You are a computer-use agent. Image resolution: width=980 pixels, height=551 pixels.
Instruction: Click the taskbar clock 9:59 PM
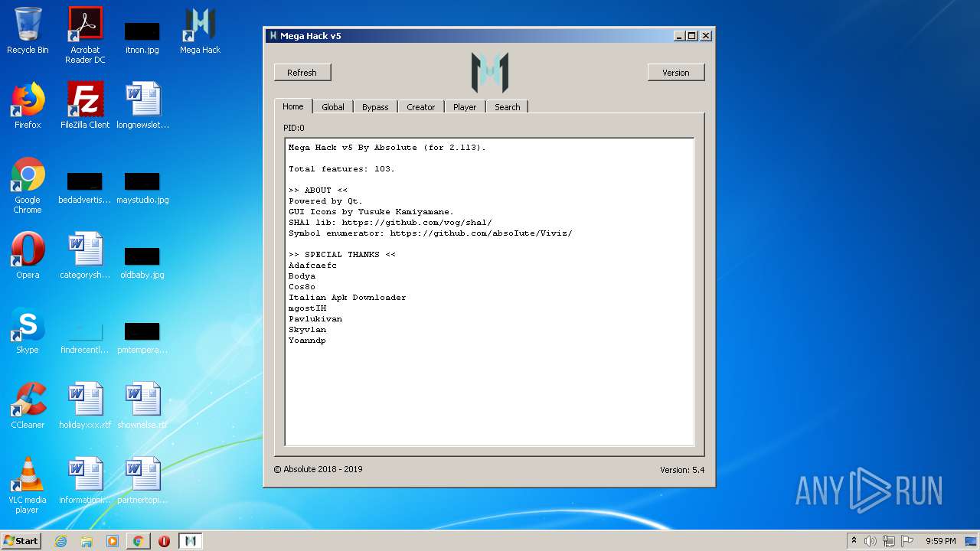(x=941, y=541)
